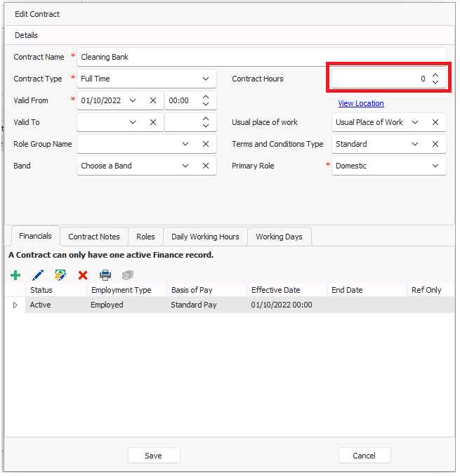
Task: Open the Contract Type dropdown
Action: (x=206, y=79)
